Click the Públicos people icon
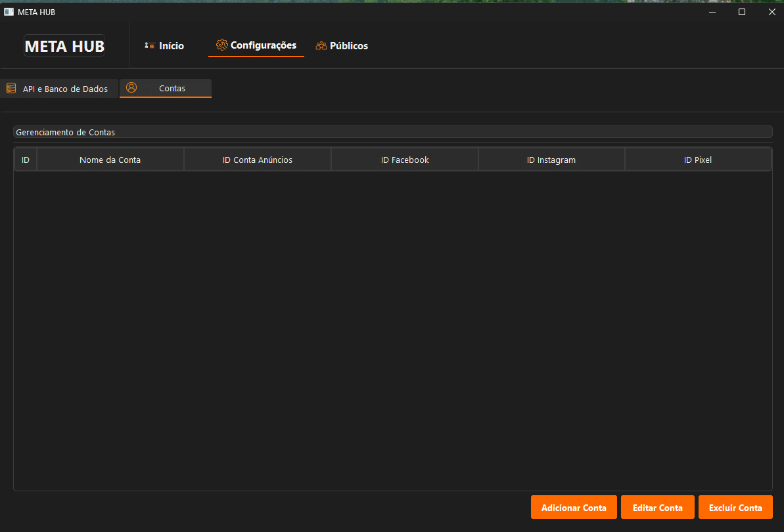The height and width of the screenshot is (532, 784). 321,45
